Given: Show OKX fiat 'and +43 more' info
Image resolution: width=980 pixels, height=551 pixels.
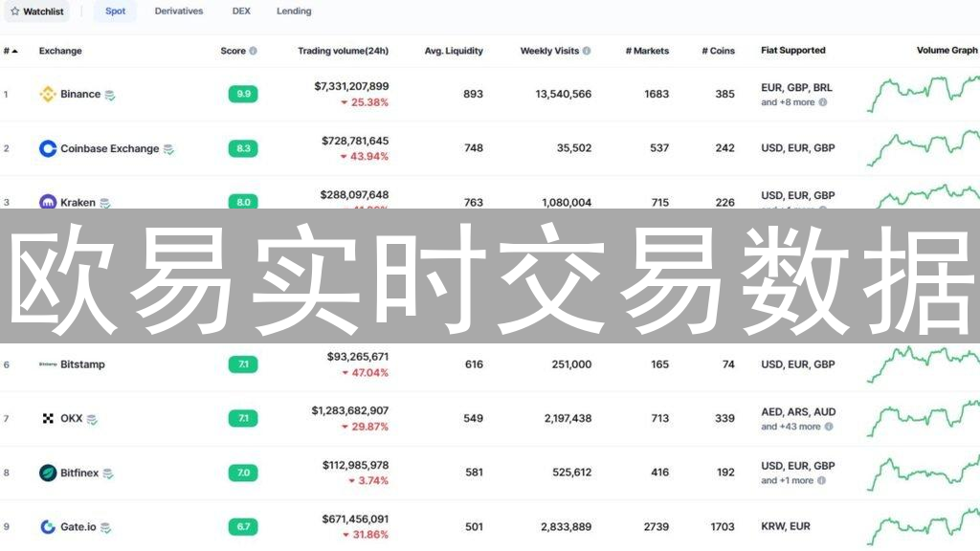Looking at the screenshot, I should (829, 427).
